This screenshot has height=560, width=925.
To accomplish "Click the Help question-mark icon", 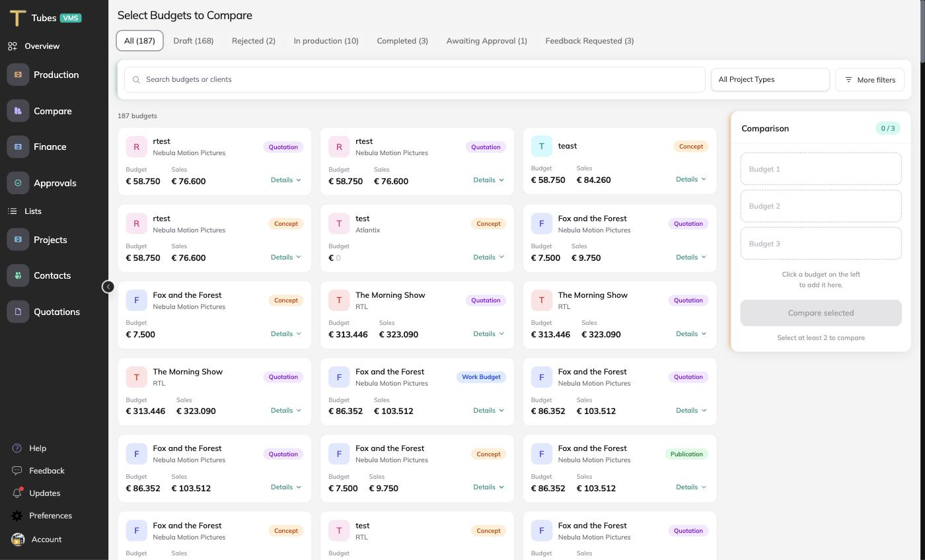I will point(17,448).
